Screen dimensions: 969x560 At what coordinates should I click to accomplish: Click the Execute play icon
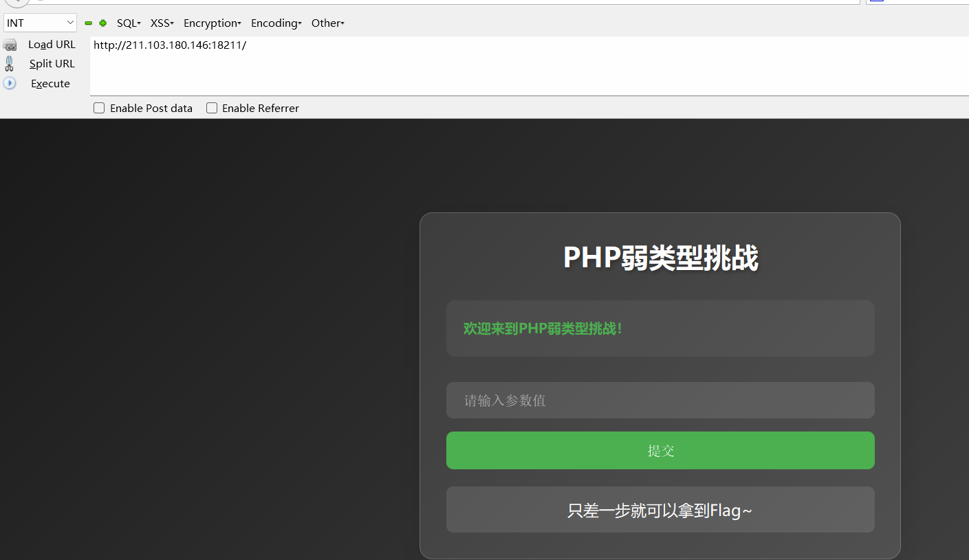10,83
